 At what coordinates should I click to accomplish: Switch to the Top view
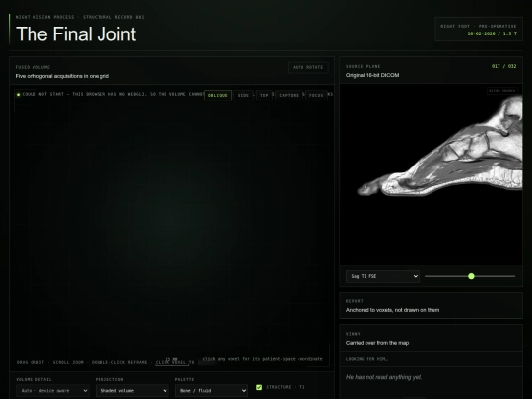pyautogui.click(x=264, y=95)
